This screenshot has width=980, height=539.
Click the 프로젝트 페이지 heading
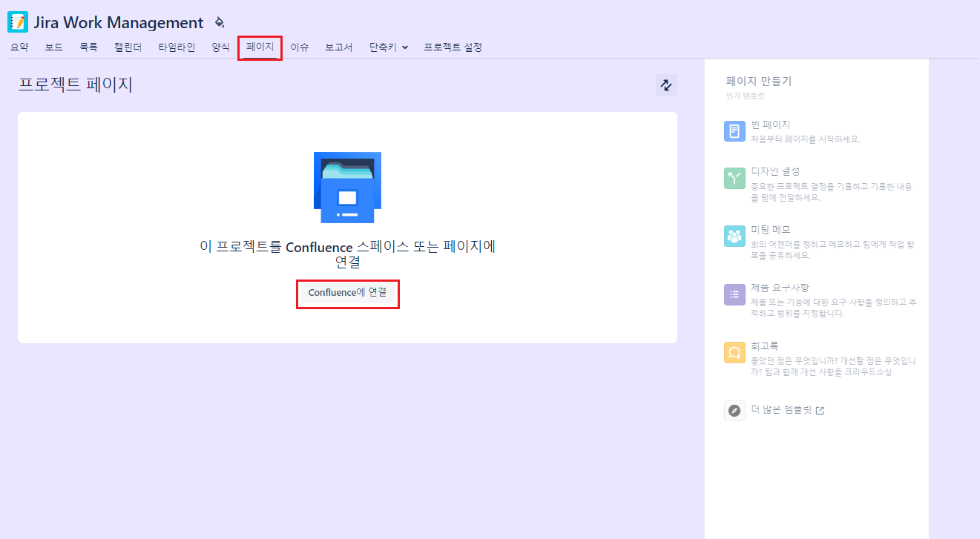coord(76,85)
